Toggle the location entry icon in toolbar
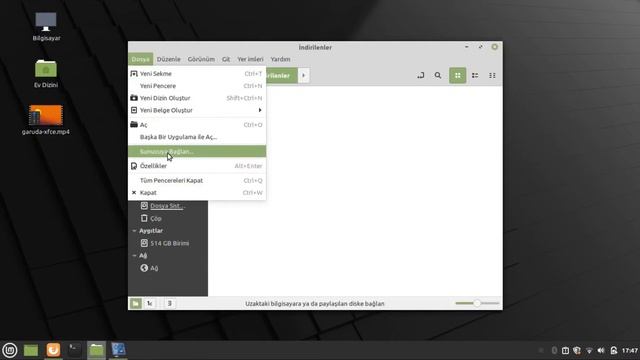 click(x=420, y=76)
